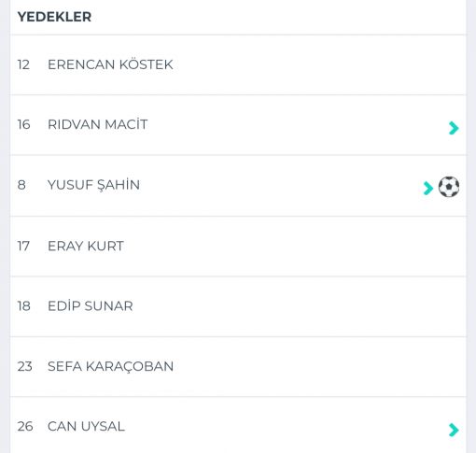Click jersey number 23

click(25, 366)
